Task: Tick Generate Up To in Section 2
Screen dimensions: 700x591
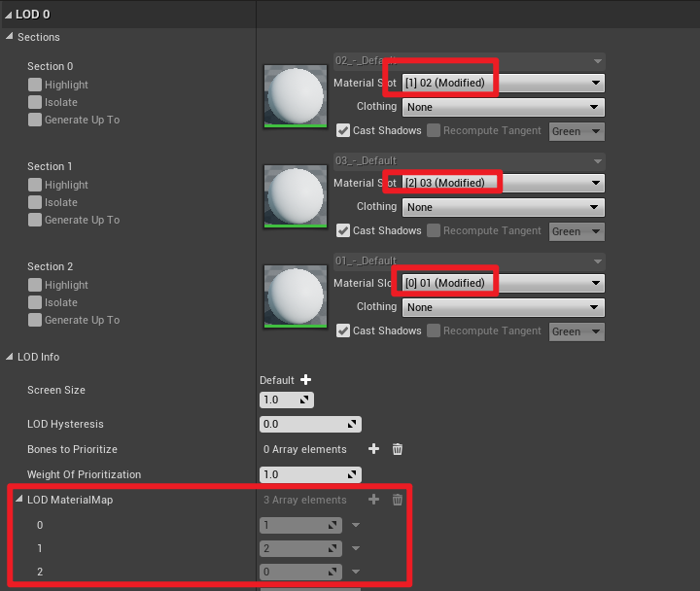Action: pyautogui.click(x=35, y=320)
